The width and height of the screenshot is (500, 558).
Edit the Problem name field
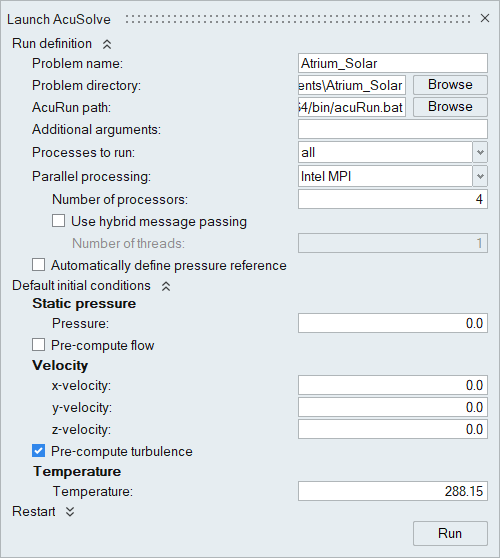tap(393, 63)
